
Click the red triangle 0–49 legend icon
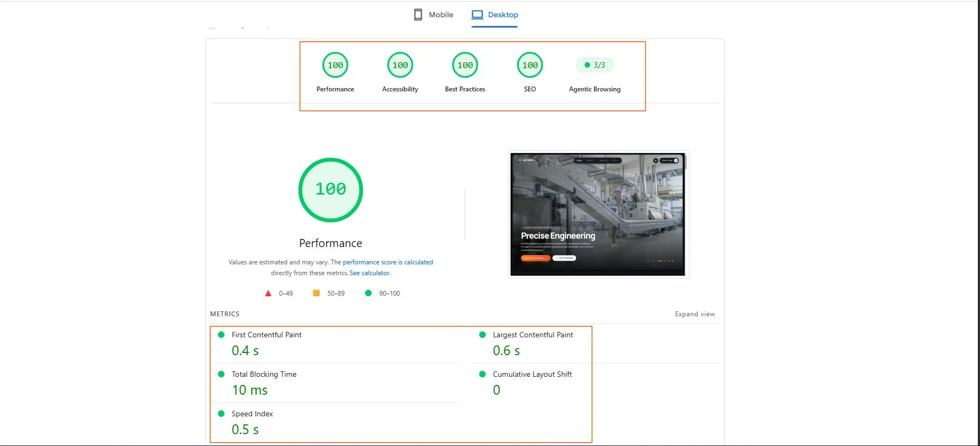(268, 293)
